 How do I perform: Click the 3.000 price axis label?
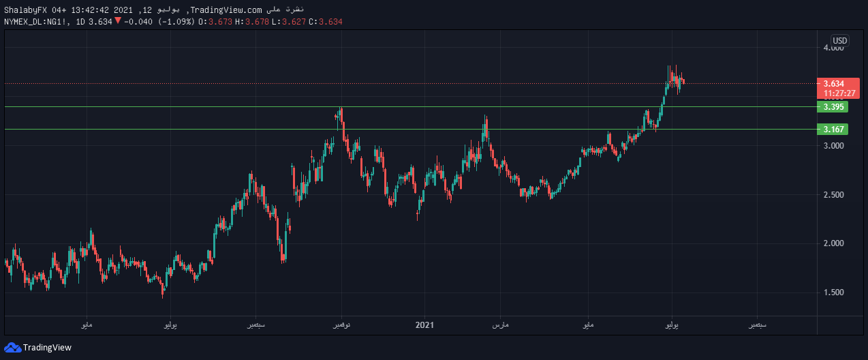(834, 146)
